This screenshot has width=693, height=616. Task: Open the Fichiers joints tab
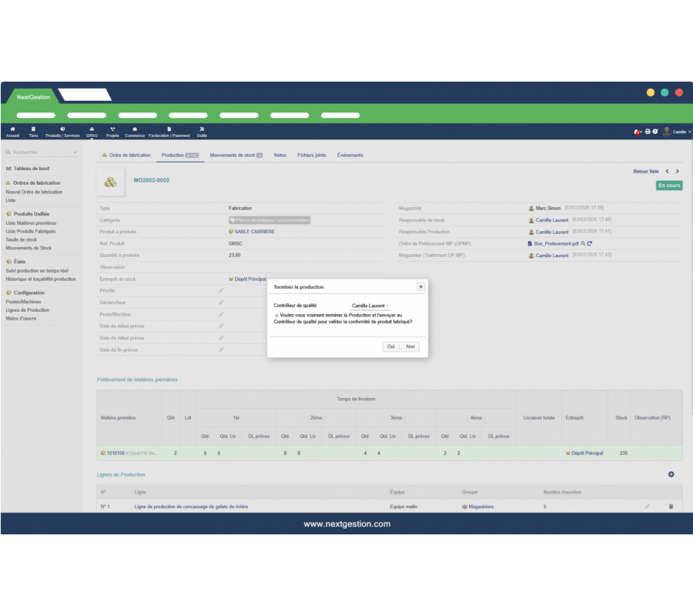point(311,156)
